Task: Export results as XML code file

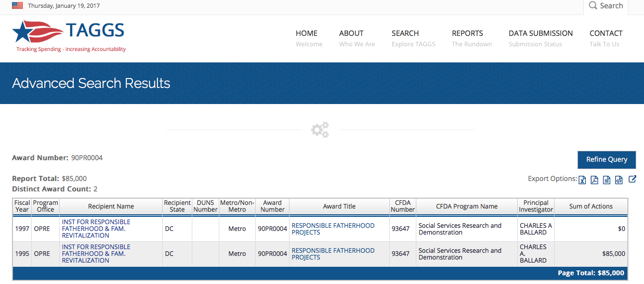Action: [619, 180]
